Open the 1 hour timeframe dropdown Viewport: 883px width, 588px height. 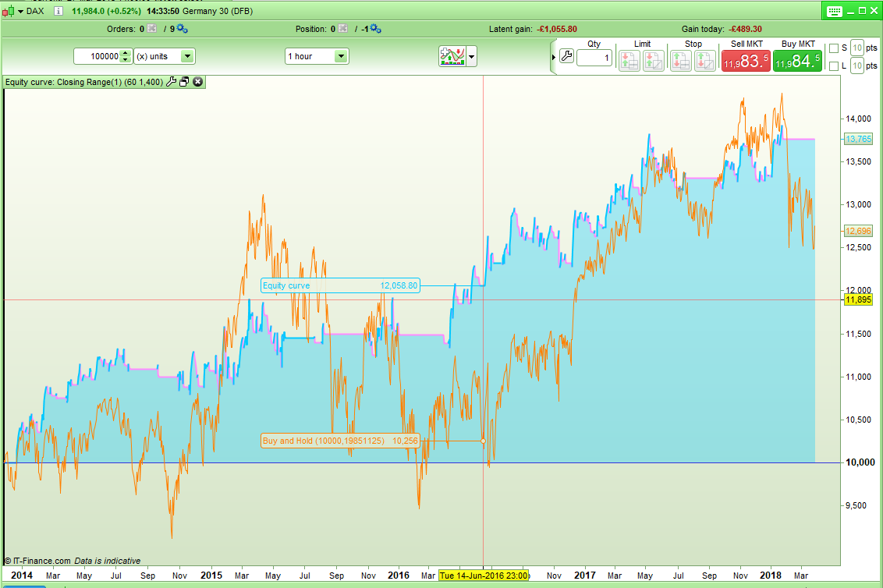click(x=341, y=56)
